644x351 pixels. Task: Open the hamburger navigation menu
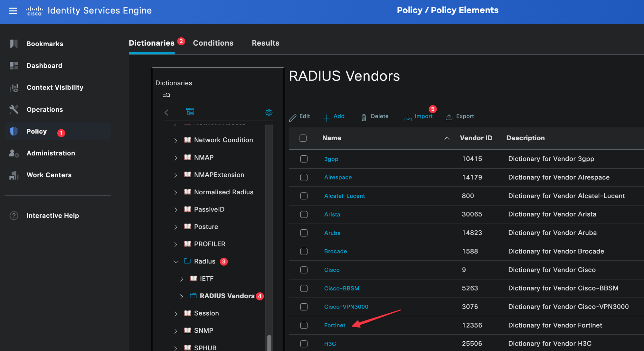(x=13, y=11)
